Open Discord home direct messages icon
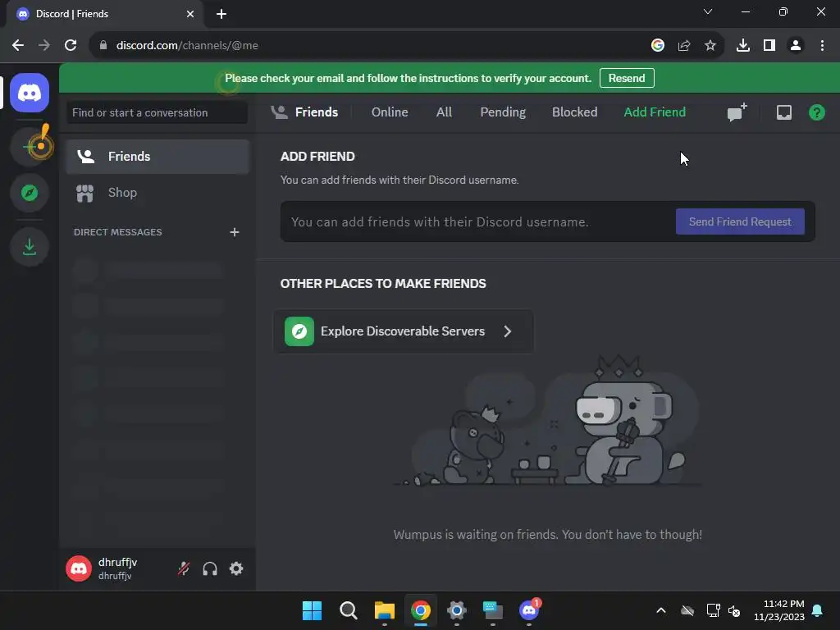The image size is (840, 630). (x=30, y=93)
